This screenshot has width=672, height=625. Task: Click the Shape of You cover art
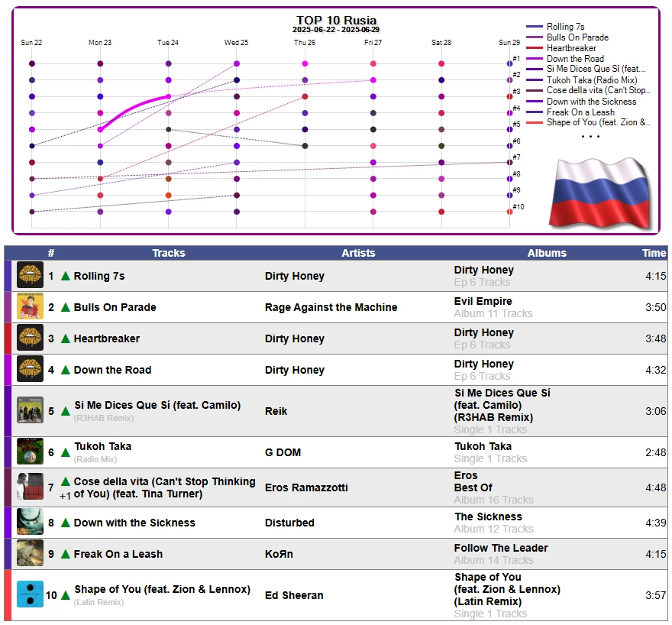pyautogui.click(x=30, y=594)
